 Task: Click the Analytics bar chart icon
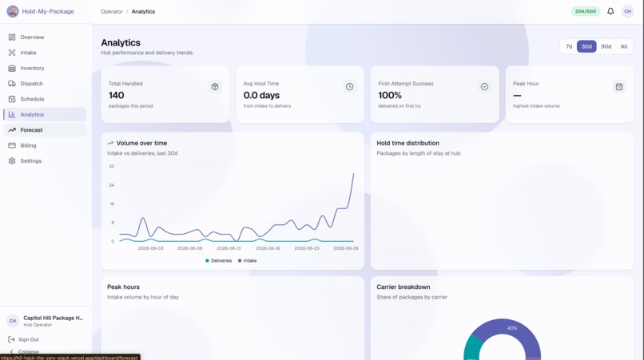[12, 114]
